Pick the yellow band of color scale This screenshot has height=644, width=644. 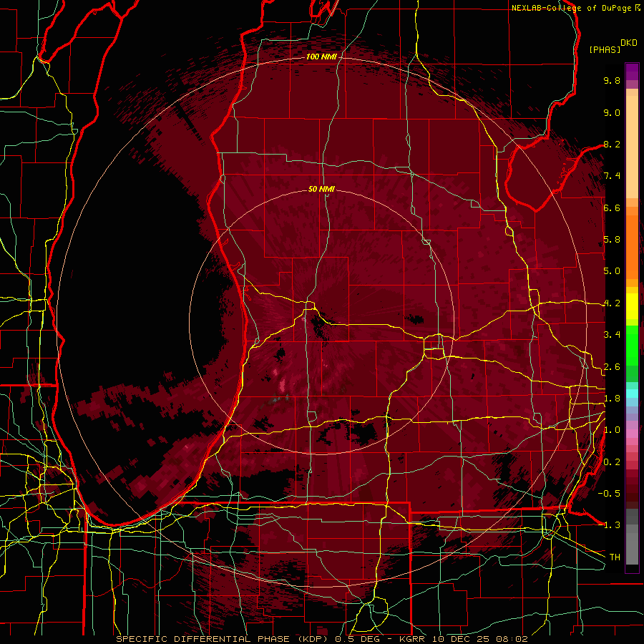pos(632,306)
